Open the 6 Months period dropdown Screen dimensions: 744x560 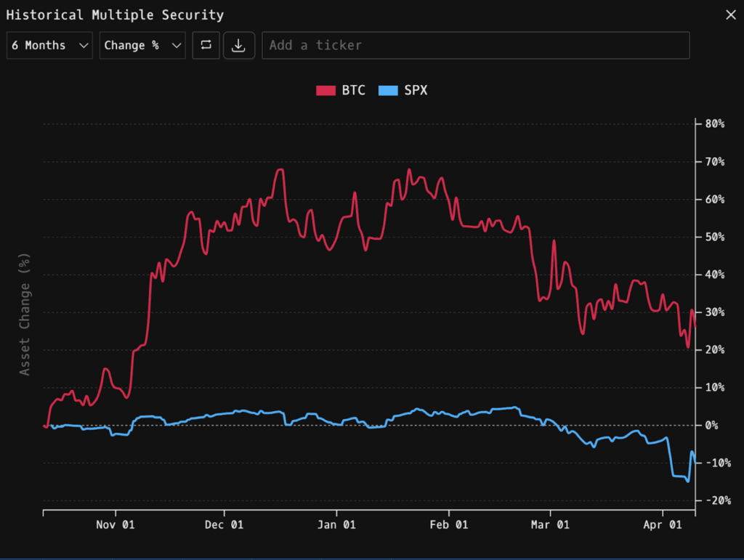[49, 45]
